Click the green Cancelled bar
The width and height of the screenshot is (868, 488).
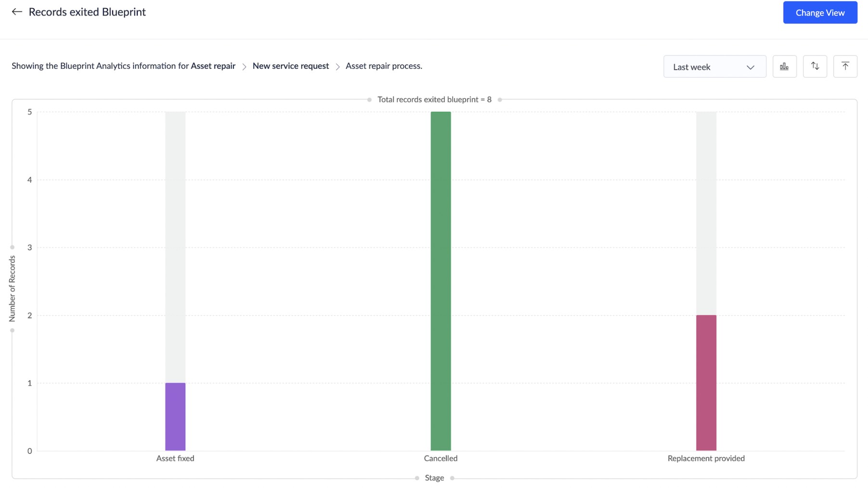(440, 279)
